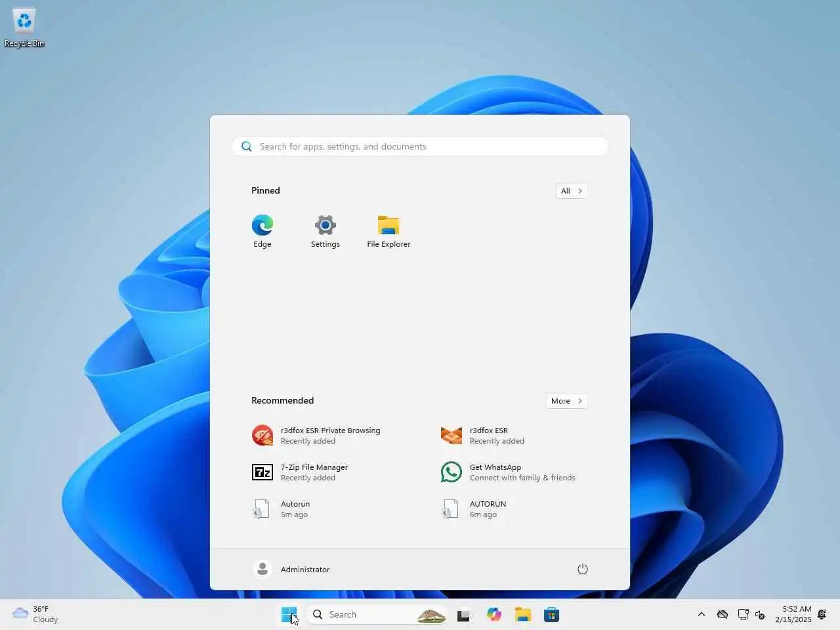Open the clock showing 5:52 AM
Image resolution: width=840 pixels, height=630 pixels.
click(793, 614)
